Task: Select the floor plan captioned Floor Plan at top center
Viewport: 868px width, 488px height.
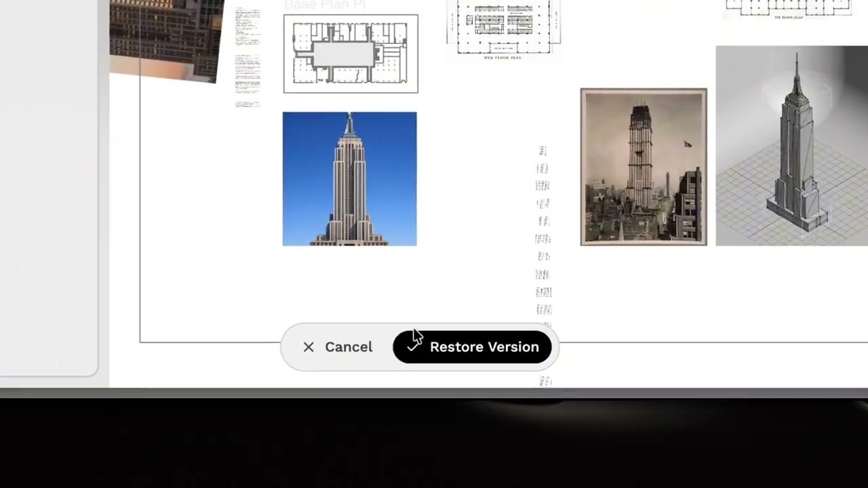Action: 503,30
